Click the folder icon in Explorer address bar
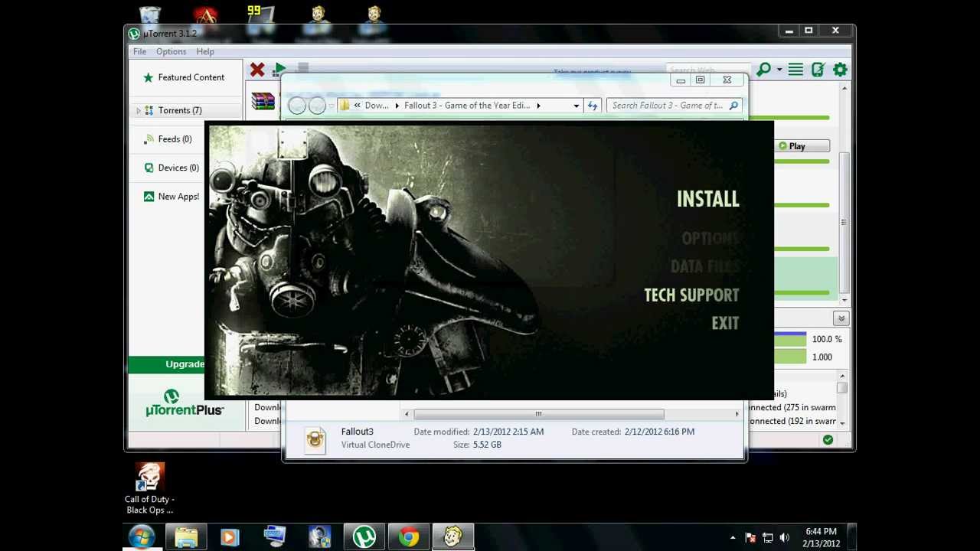This screenshot has height=551, width=980. pos(345,106)
